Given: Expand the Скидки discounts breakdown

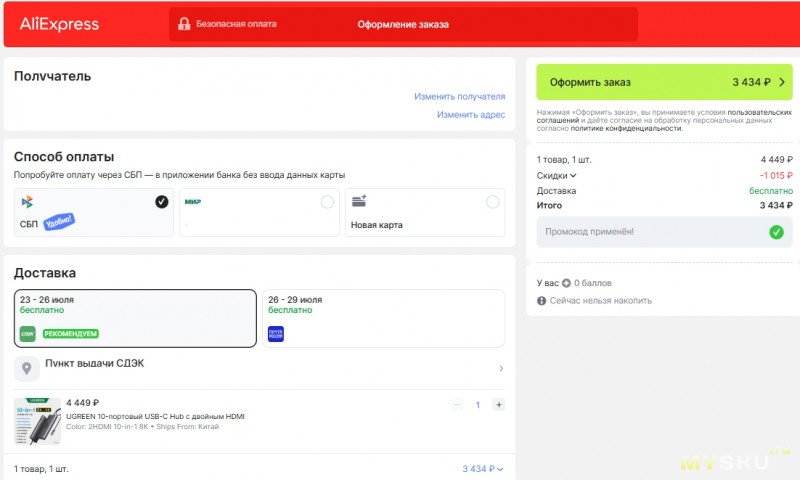Looking at the screenshot, I should click(x=556, y=175).
